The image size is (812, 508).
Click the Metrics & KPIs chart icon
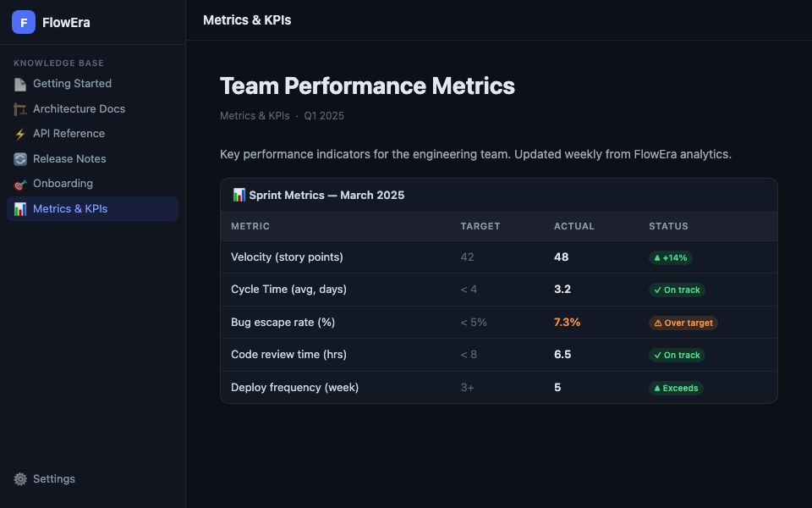20,209
